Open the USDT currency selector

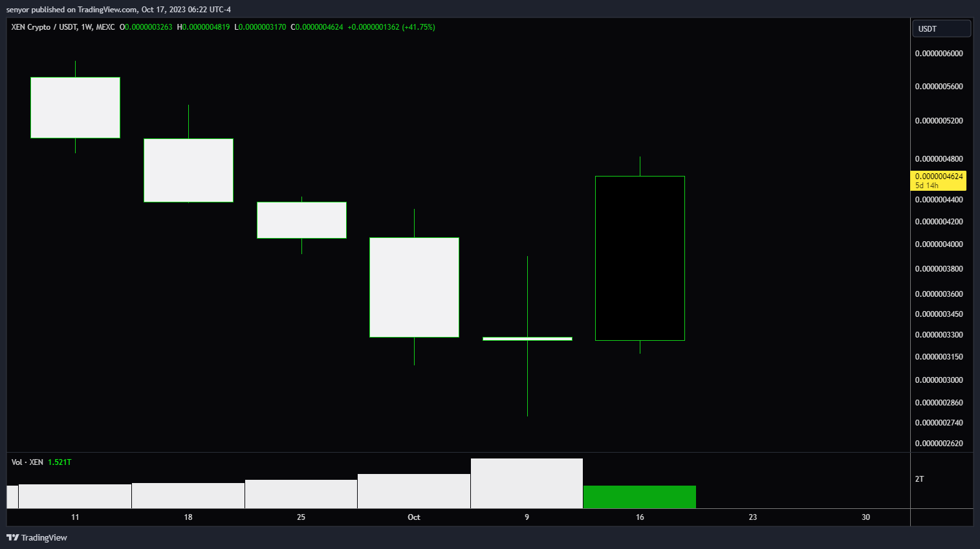tap(941, 28)
